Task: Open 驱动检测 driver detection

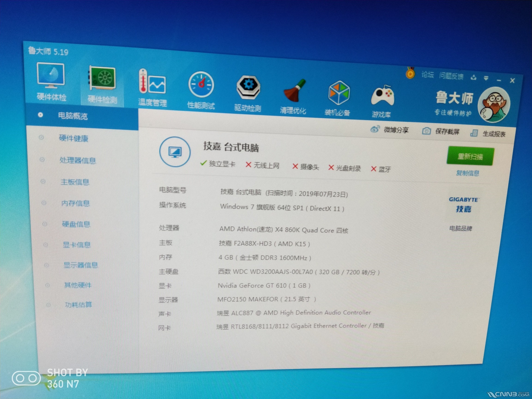Action: pos(248,94)
